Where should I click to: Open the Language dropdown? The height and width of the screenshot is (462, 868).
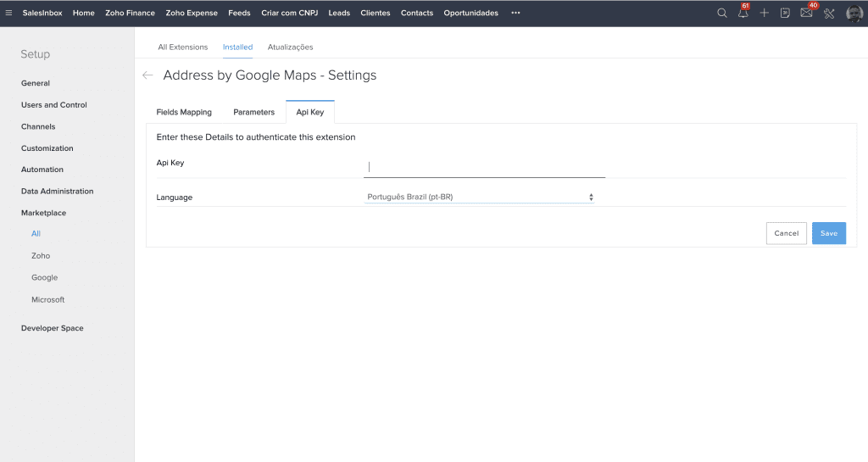click(x=479, y=198)
